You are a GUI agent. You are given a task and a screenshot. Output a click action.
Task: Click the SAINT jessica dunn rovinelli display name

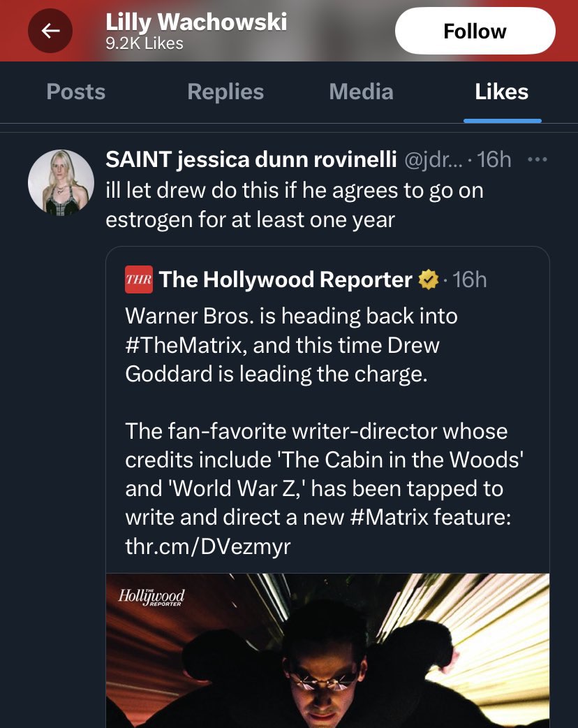point(251,160)
